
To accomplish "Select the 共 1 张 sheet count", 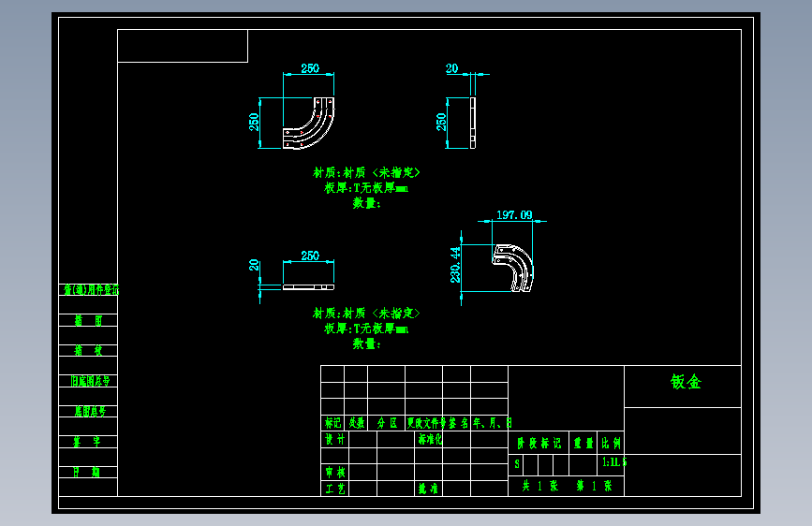I will pyautogui.click(x=540, y=486).
